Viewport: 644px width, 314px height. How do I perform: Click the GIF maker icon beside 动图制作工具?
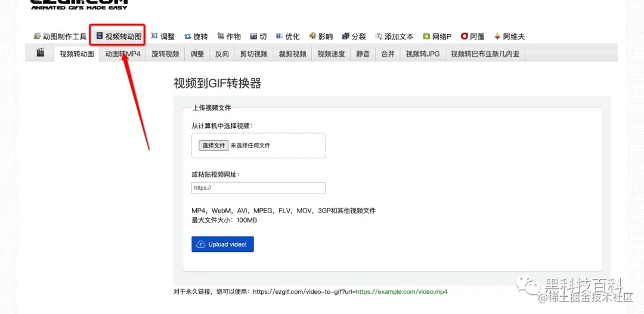38,36
